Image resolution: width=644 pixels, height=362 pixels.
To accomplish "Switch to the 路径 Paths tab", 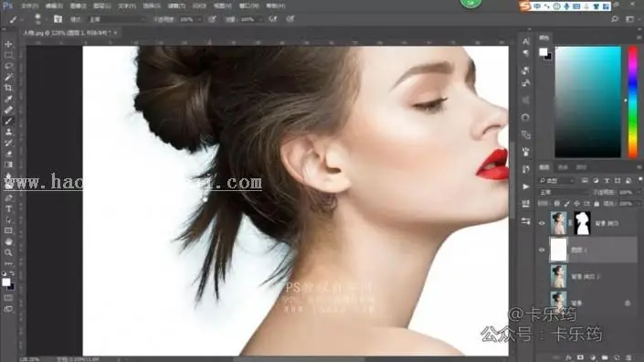I will point(581,167).
